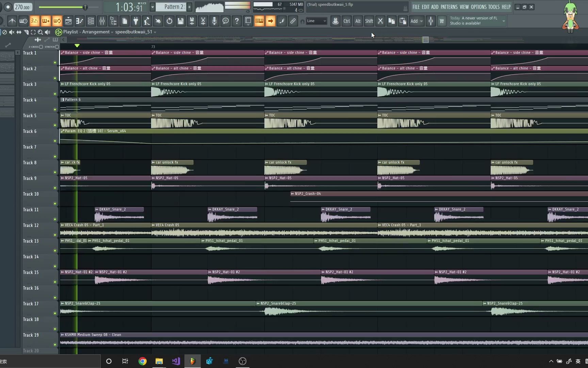Open the VIEW menu
588x368 pixels.
click(x=464, y=7)
